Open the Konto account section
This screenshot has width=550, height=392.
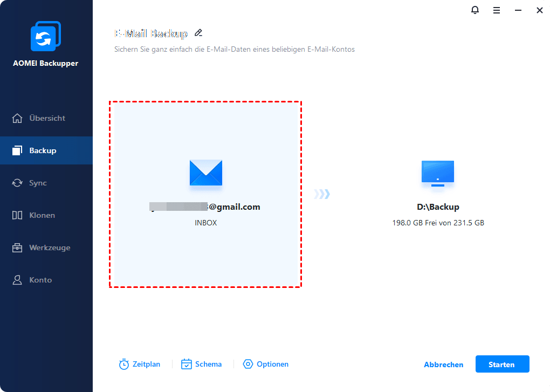46,280
